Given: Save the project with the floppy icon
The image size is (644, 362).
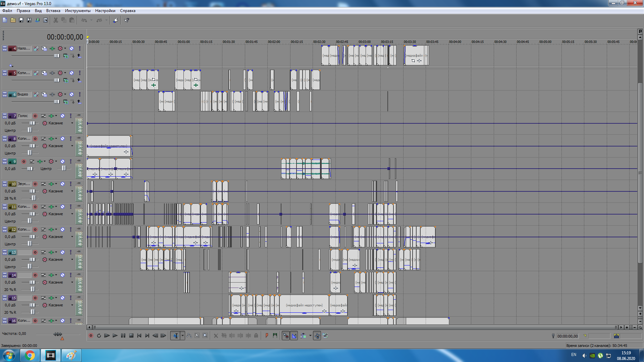Looking at the screenshot, I should click(x=21, y=20).
